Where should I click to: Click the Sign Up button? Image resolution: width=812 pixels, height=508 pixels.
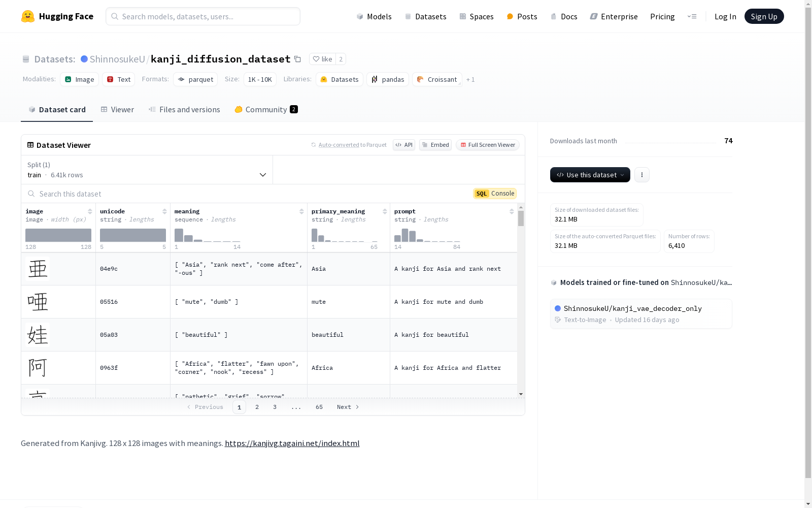(x=764, y=16)
